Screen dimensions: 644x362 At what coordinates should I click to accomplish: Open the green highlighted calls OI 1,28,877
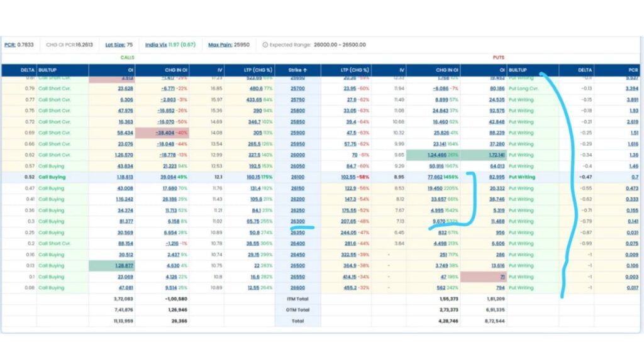(123, 266)
